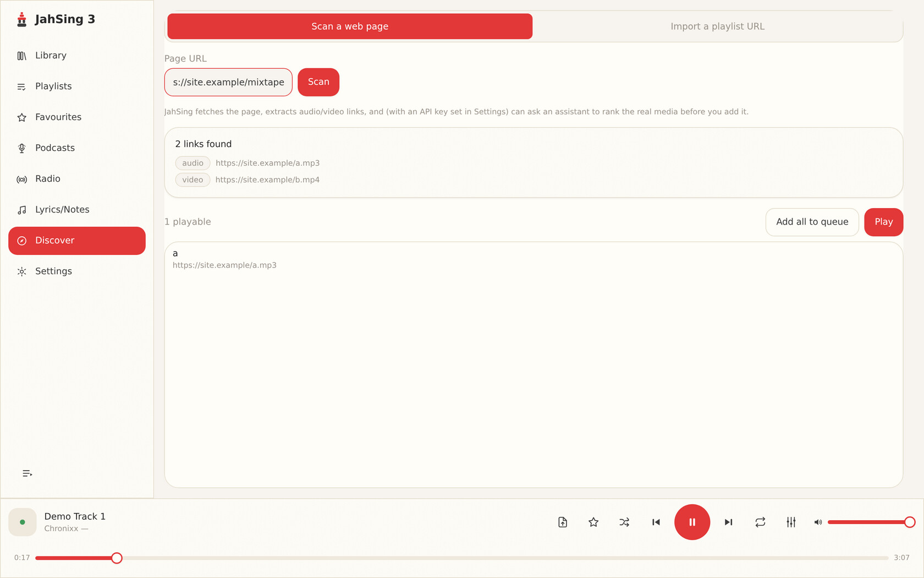This screenshot has height=578, width=924.
Task: Click the Settings gear icon
Action: click(x=21, y=272)
